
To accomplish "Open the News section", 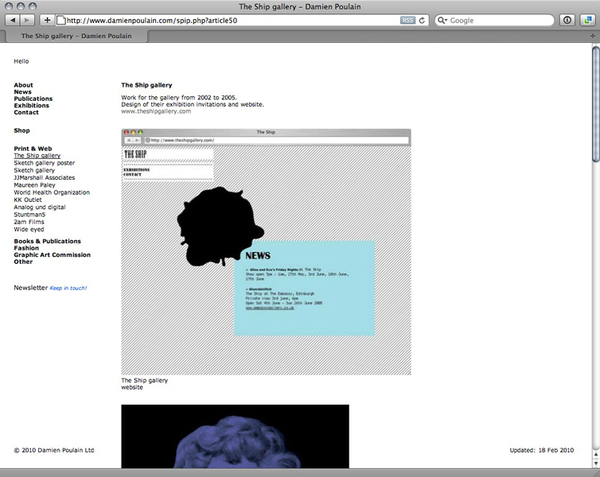I will click(23, 92).
